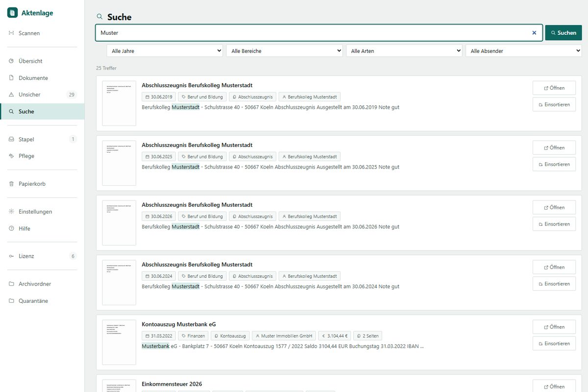This screenshot has height=392, width=588.
Task: Click thumbnail of the 30.06.2019 Abschlusszeugnis
Action: (x=119, y=103)
